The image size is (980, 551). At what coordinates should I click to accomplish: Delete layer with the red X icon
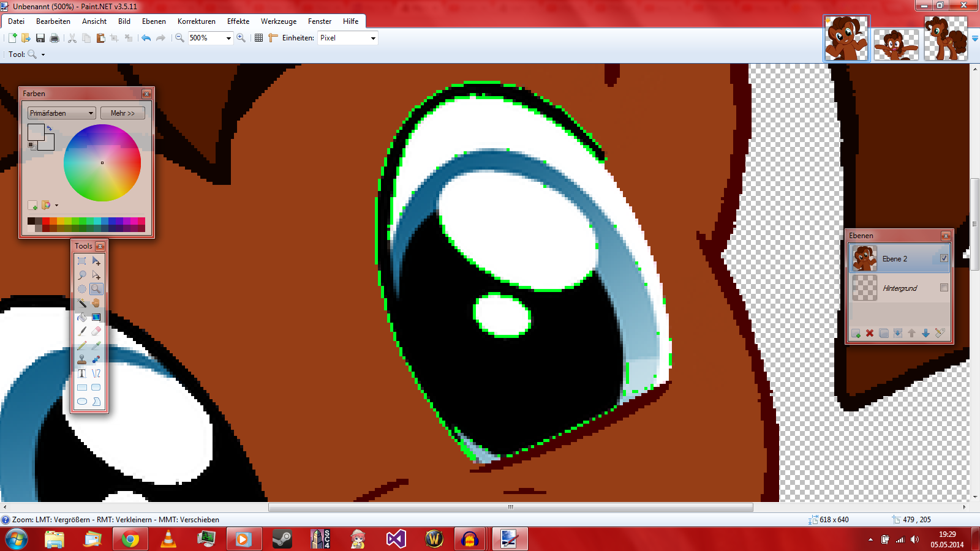coord(870,333)
